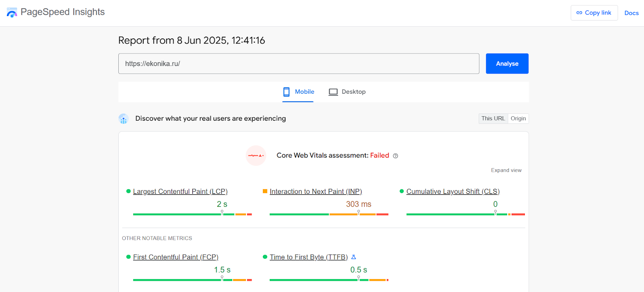Click the FCP value 1.5 s

point(222,270)
